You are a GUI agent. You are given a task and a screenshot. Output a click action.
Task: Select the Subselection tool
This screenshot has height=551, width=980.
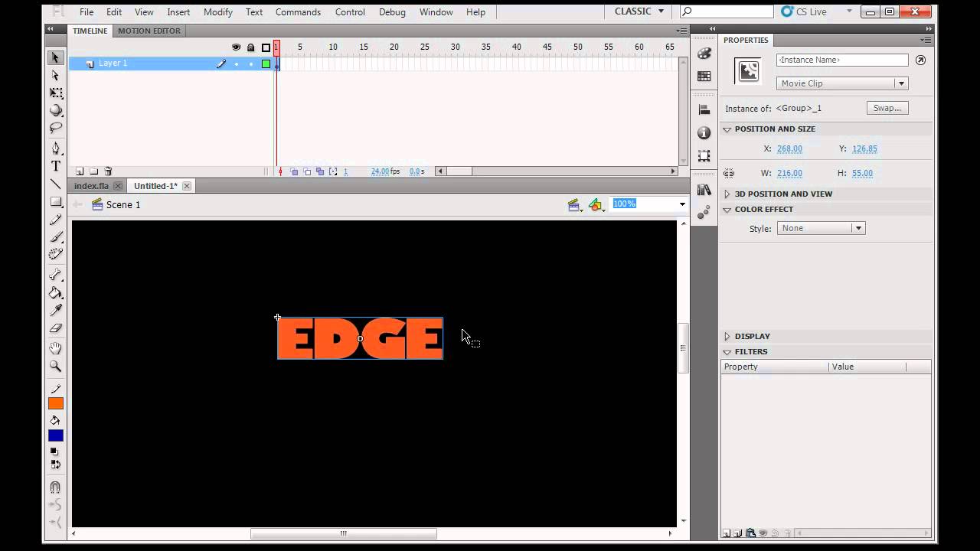[55, 76]
